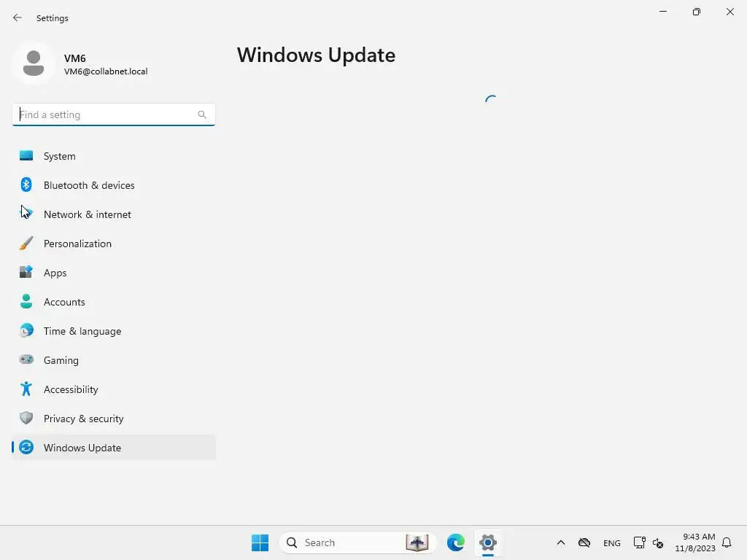
Task: Click the Settings window title text
Action: point(53,18)
